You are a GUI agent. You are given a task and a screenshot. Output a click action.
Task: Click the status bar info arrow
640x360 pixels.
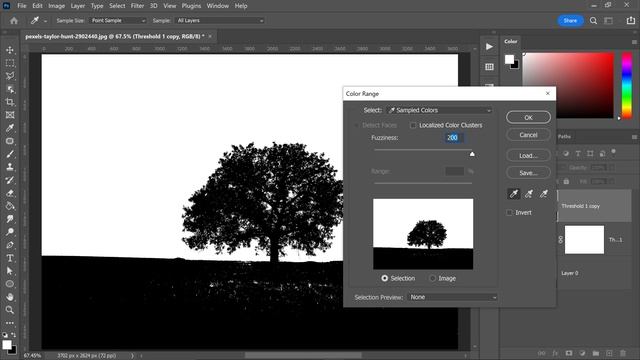pyautogui.click(x=132, y=356)
